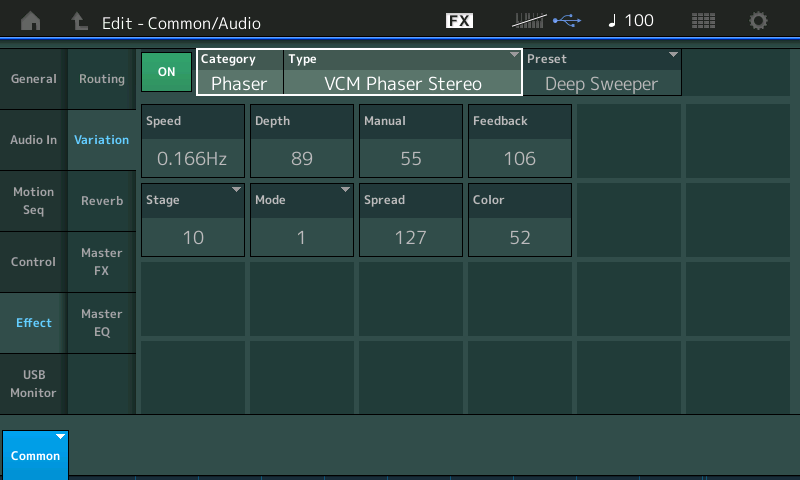The width and height of the screenshot is (800, 480).
Task: Select the Speed 0.166Hz field
Action: 193,141
